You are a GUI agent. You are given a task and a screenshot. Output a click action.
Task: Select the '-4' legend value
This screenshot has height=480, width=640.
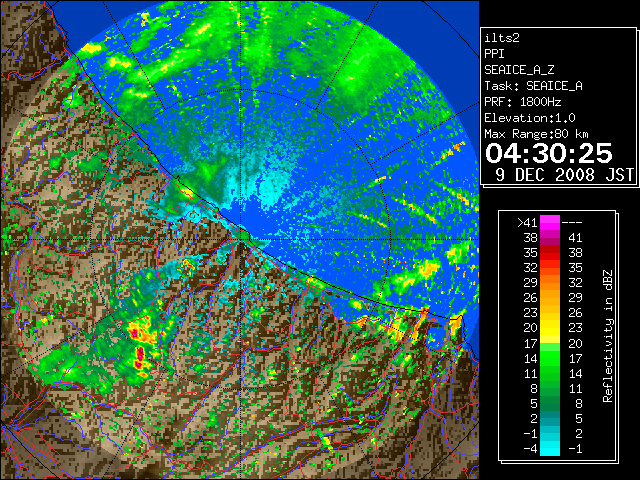[530, 449]
